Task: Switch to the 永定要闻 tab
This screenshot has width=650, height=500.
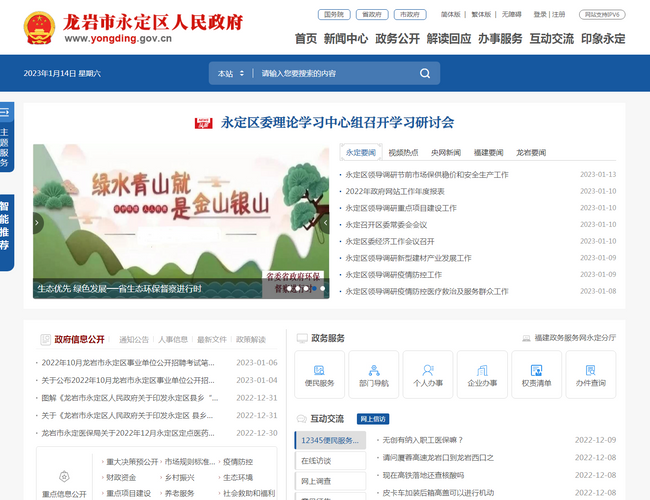Action: (x=361, y=153)
